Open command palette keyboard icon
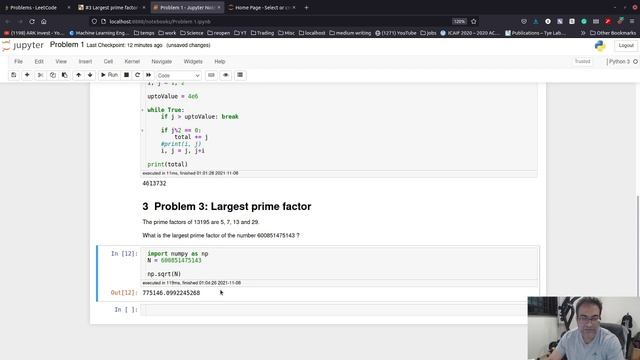The width and height of the screenshot is (640, 360). (211, 75)
